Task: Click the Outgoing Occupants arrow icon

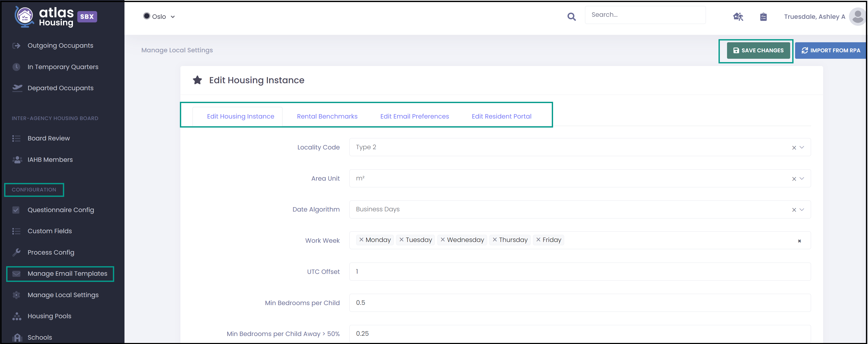Action: tap(16, 46)
